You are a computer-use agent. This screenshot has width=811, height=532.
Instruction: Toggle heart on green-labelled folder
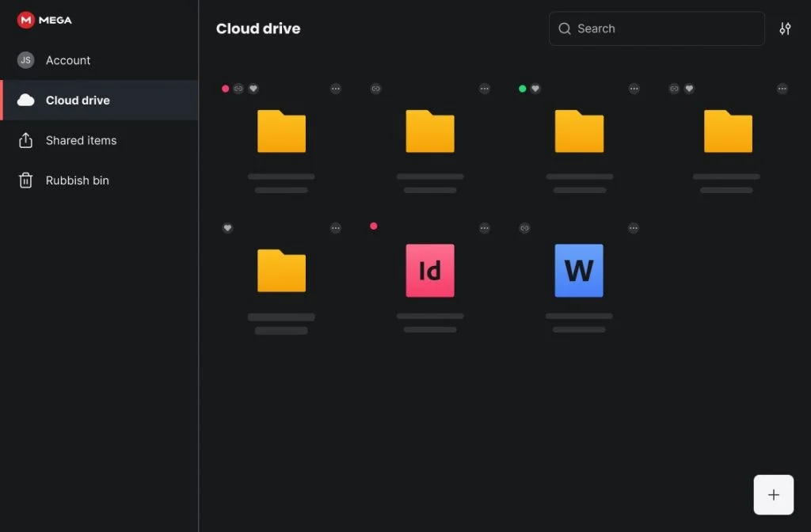535,89
